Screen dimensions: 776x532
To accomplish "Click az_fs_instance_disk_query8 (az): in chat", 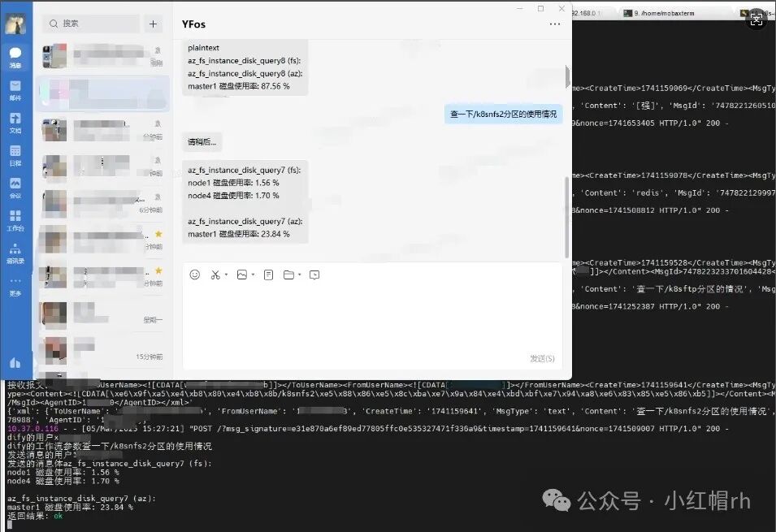I will click(245, 73).
